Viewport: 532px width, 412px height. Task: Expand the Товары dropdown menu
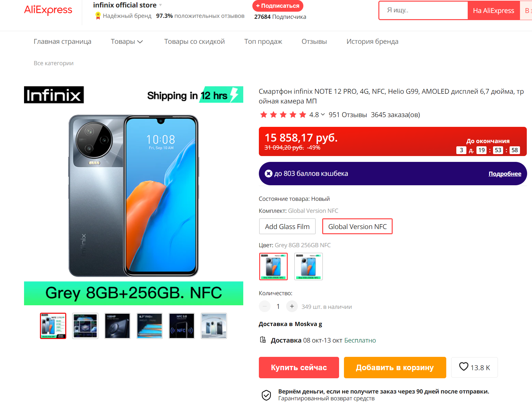click(x=127, y=42)
